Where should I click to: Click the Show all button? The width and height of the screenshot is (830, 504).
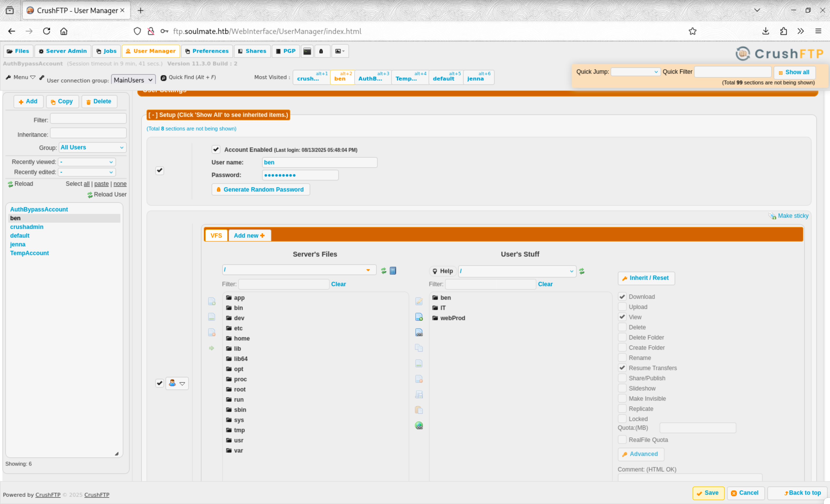(x=794, y=72)
